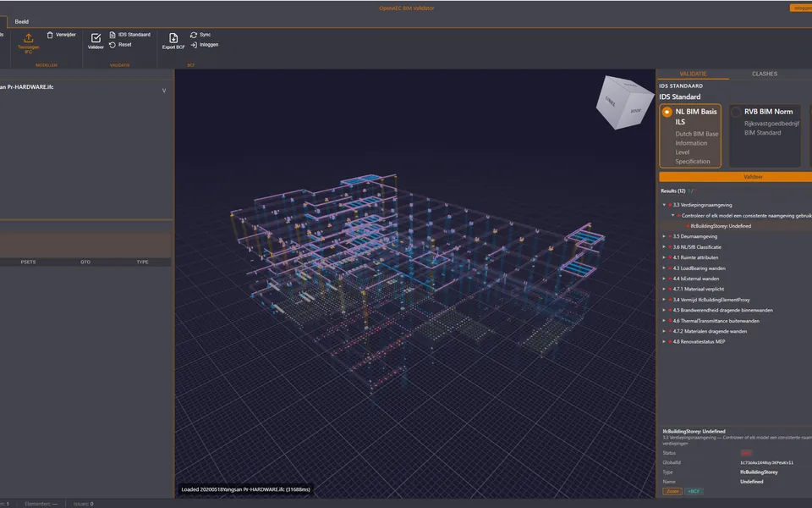This screenshot has width=812, height=508.
Task: Switch to the CLASHES tab
Action: coord(765,75)
